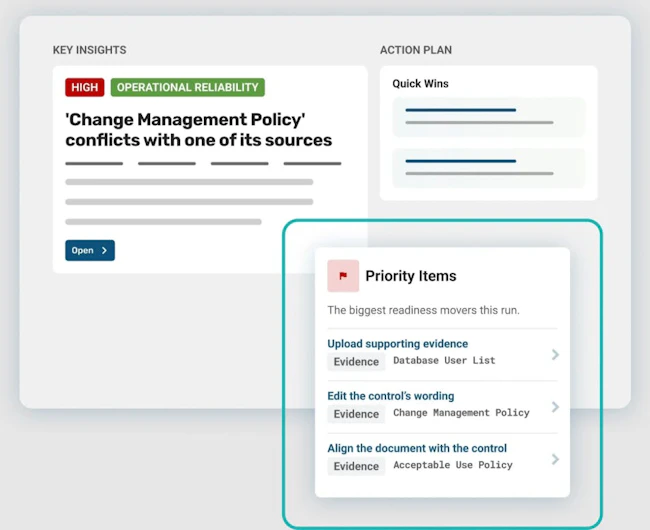Click the Open button on insight card
The height and width of the screenshot is (530, 650).
90,250
